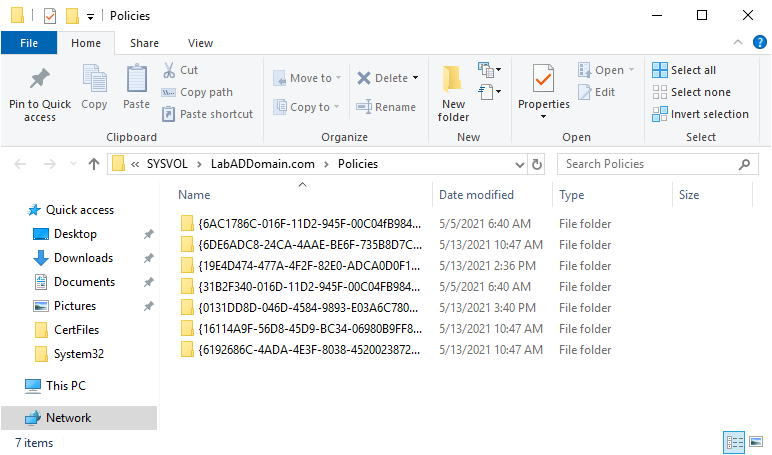Open the View ribbon tab

tap(200, 43)
